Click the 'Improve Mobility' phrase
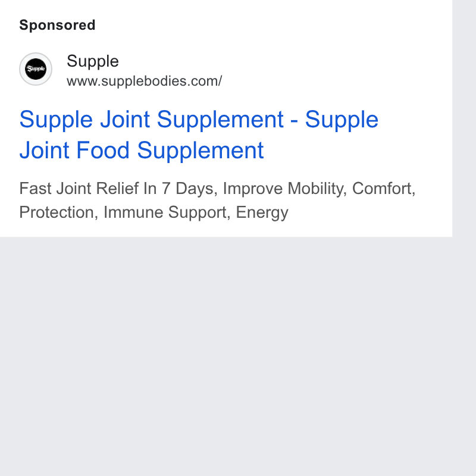The height and width of the screenshot is (476, 476). (x=285, y=189)
